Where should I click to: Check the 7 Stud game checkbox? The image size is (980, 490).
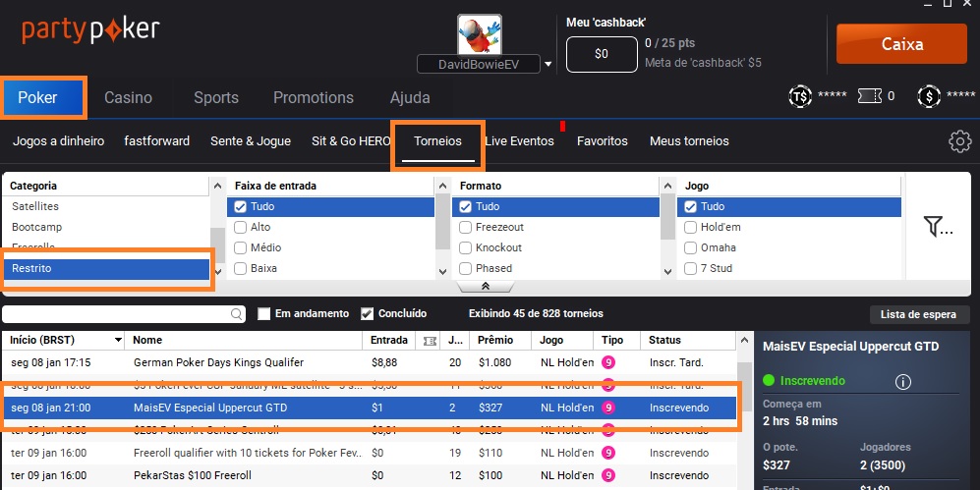pyautogui.click(x=691, y=268)
